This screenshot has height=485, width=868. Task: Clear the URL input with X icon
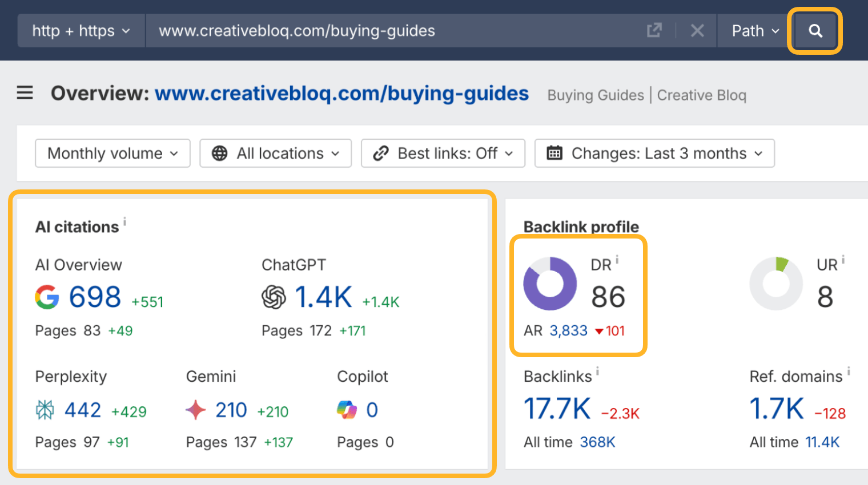point(697,31)
